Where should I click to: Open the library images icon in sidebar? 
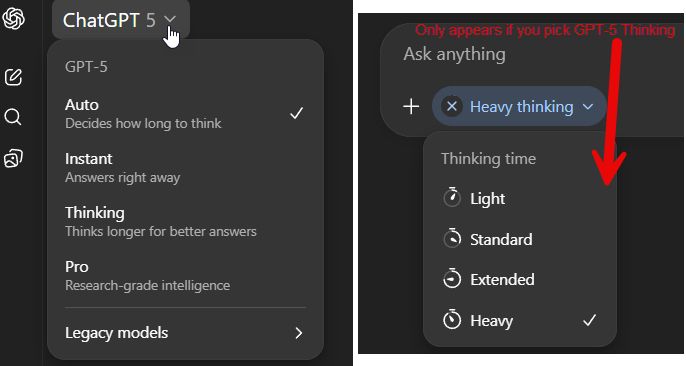click(13, 158)
